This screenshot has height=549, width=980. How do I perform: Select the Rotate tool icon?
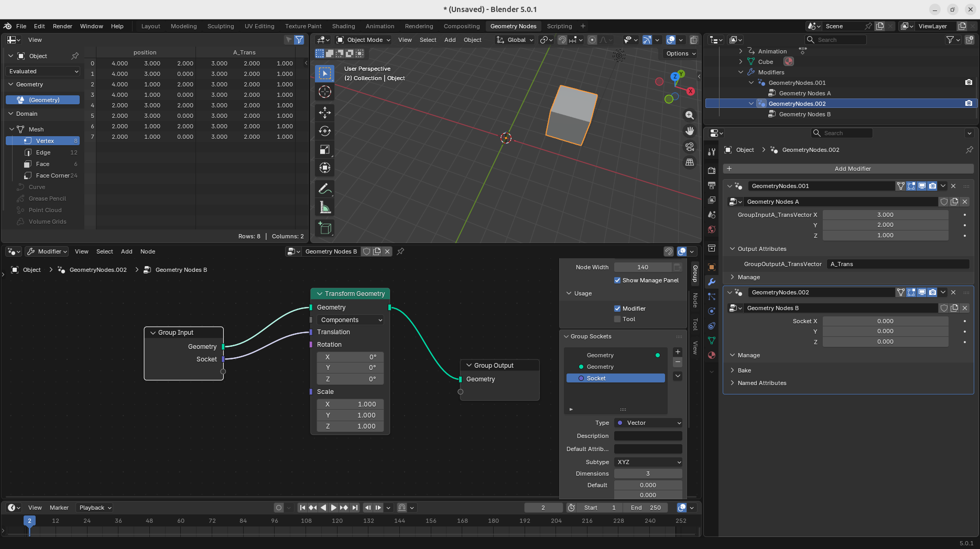click(325, 131)
